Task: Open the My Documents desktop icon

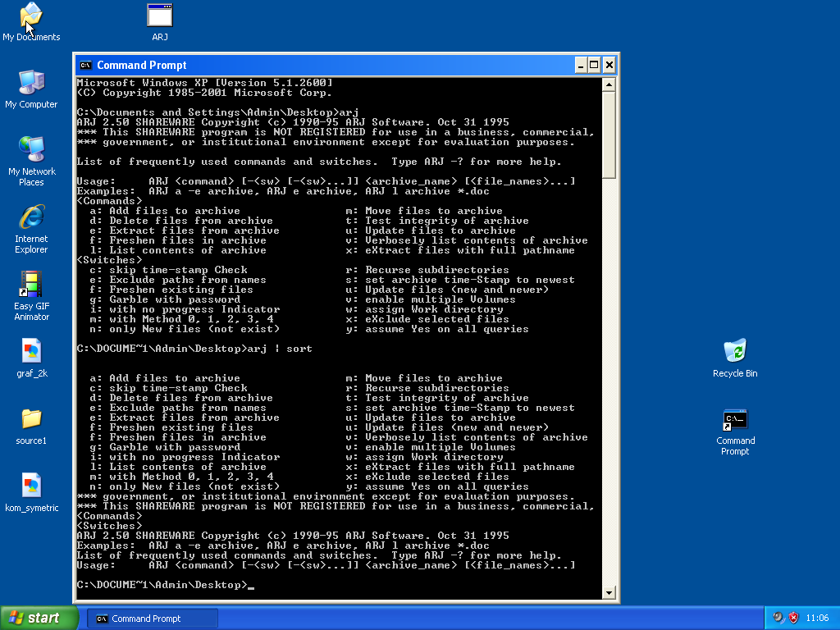Action: click(31, 21)
